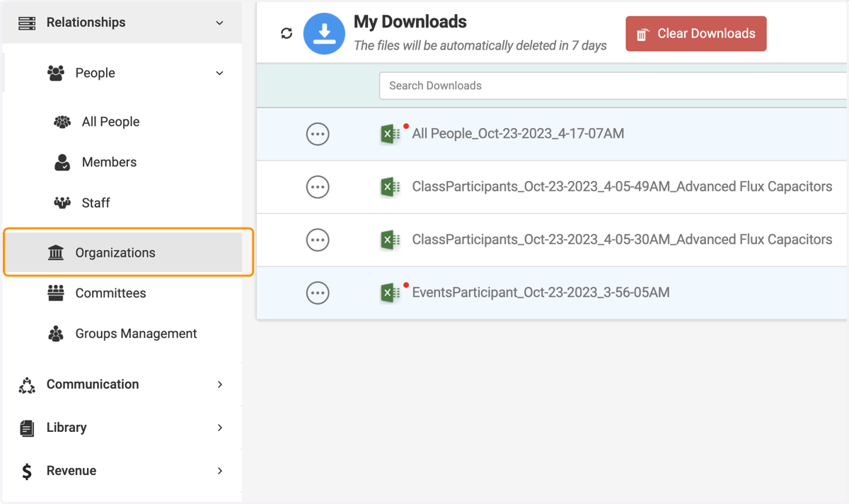The image size is (849, 504).
Task: Click Excel icon of ClassParticipants 4-05-49AM file
Action: pos(390,187)
